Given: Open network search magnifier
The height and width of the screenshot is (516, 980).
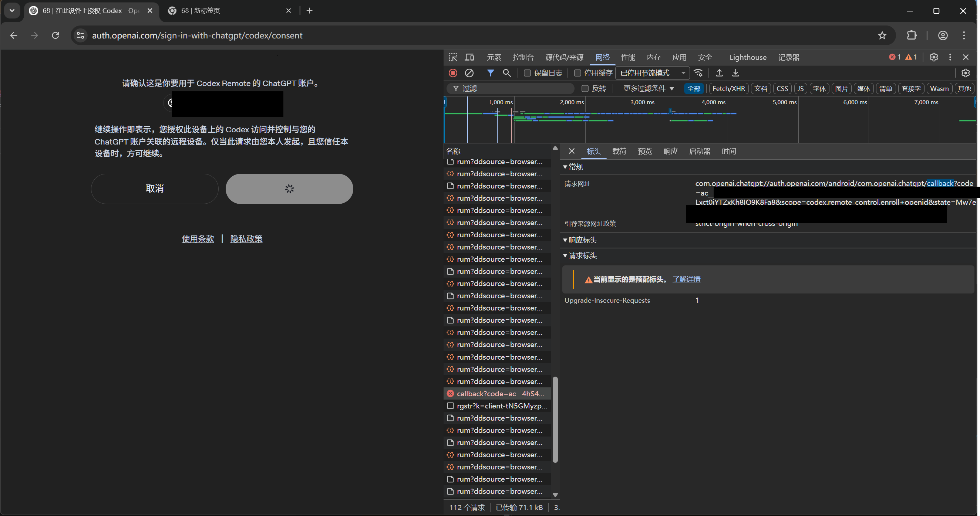Looking at the screenshot, I should point(507,73).
